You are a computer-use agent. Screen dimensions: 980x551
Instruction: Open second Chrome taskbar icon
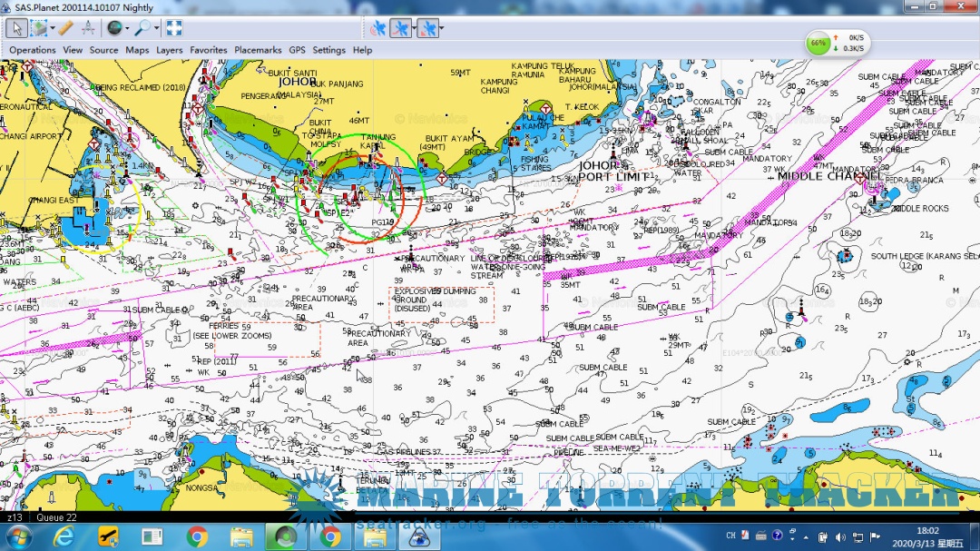click(330, 536)
